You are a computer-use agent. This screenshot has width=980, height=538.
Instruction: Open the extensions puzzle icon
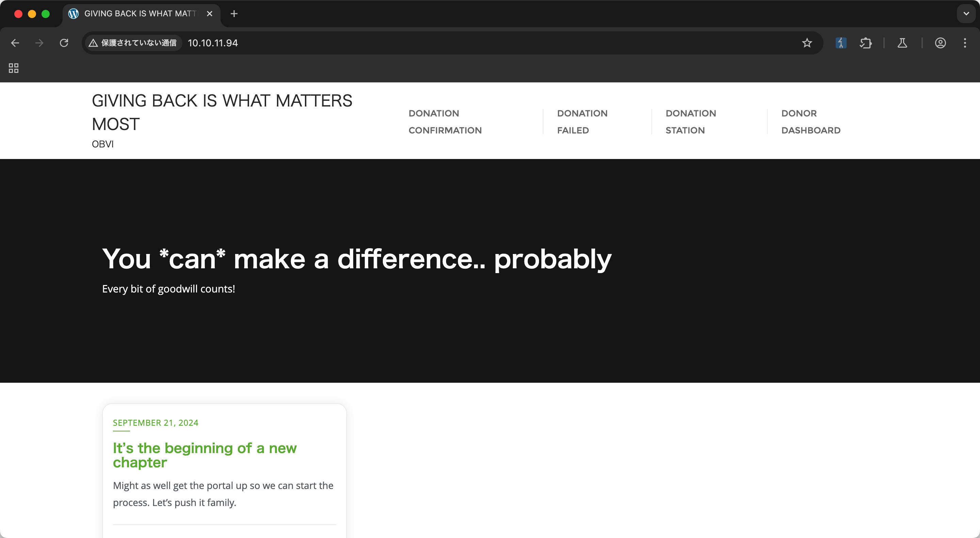pos(865,43)
